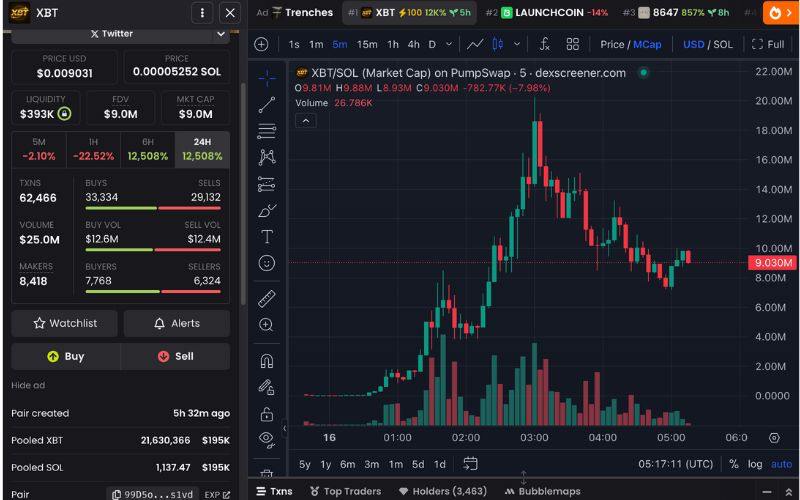Switch chart currency to SOL
This screenshot has height=500, width=800.
click(722, 44)
